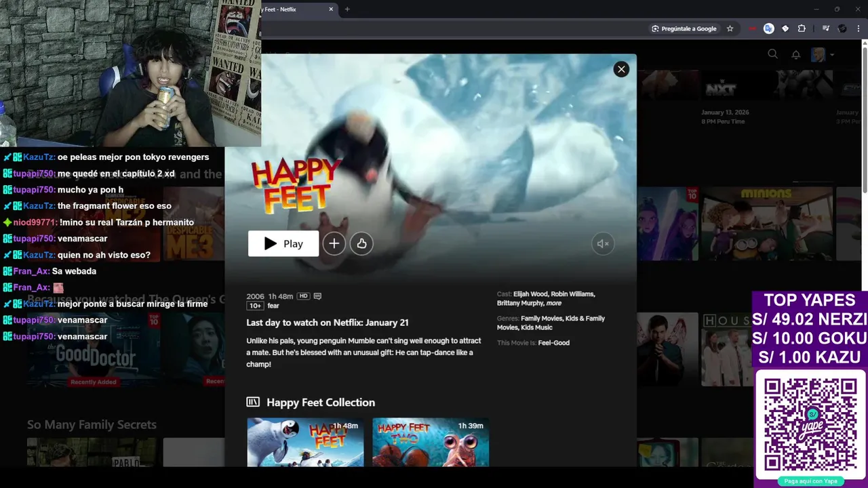The width and height of the screenshot is (868, 488).
Task: Open the Elijah Wood cast link
Action: coord(530,294)
